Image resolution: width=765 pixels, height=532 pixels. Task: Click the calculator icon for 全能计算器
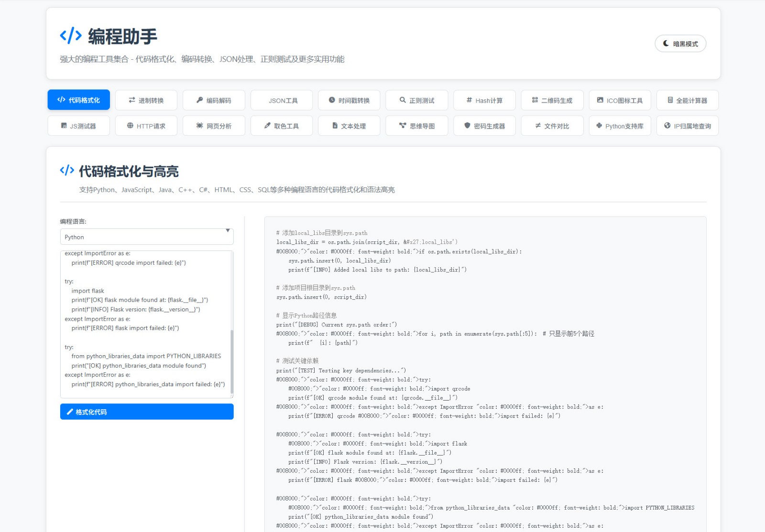click(670, 100)
